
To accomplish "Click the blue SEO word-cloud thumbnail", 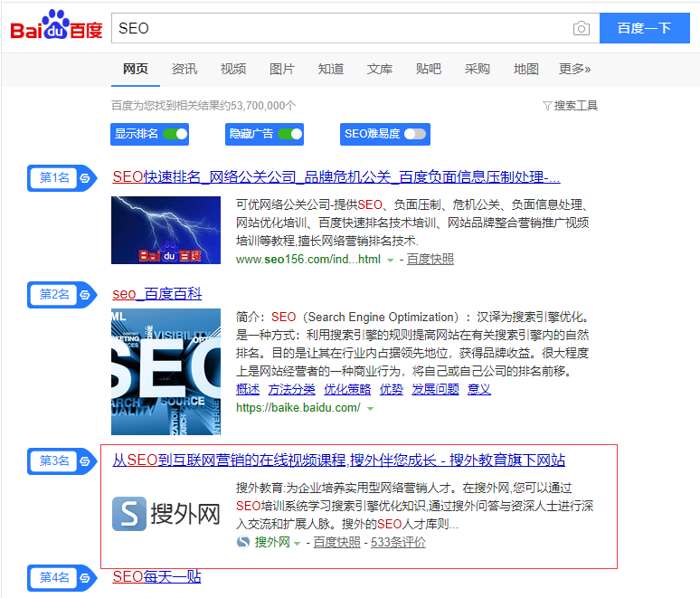I will click(166, 372).
